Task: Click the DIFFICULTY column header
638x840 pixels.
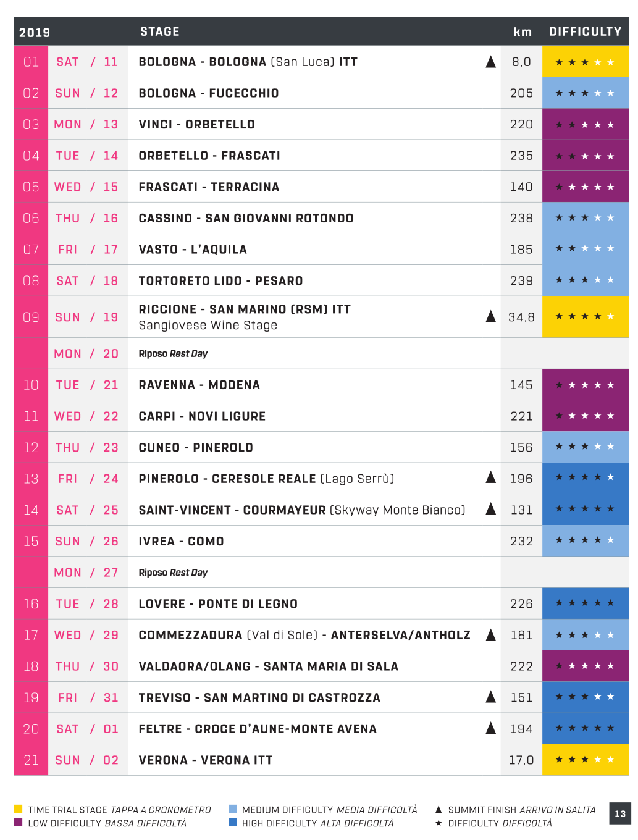Action: pyautogui.click(x=585, y=31)
